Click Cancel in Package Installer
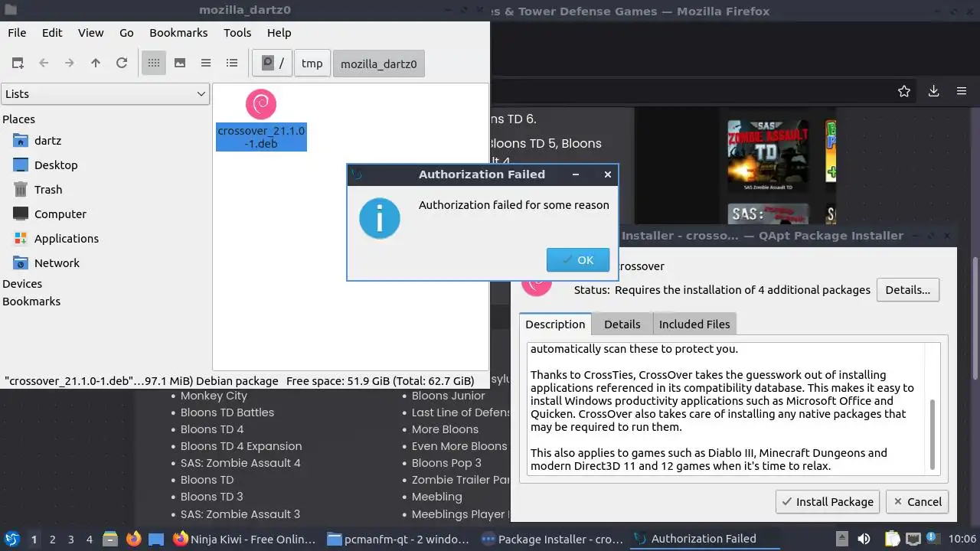 click(917, 501)
